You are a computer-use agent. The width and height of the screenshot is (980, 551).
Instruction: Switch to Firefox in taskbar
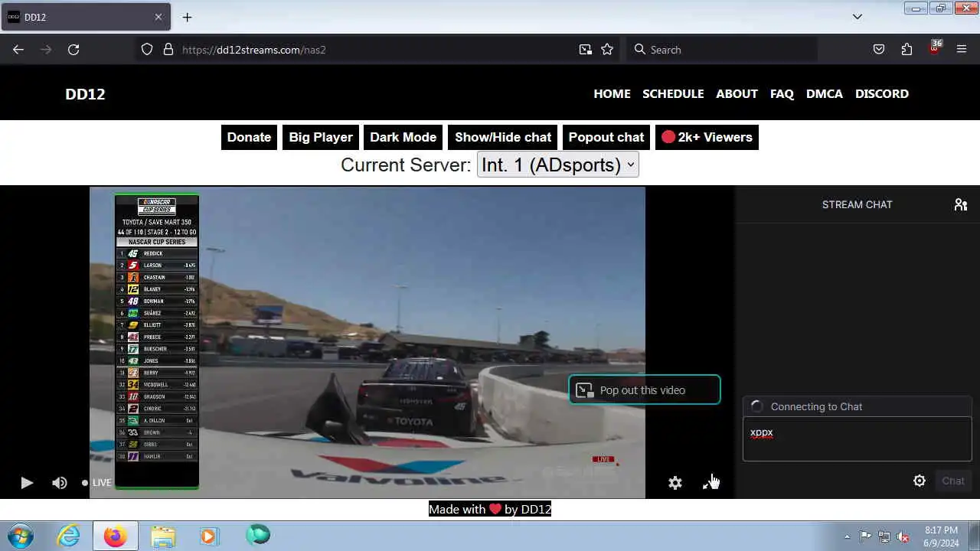tap(116, 536)
